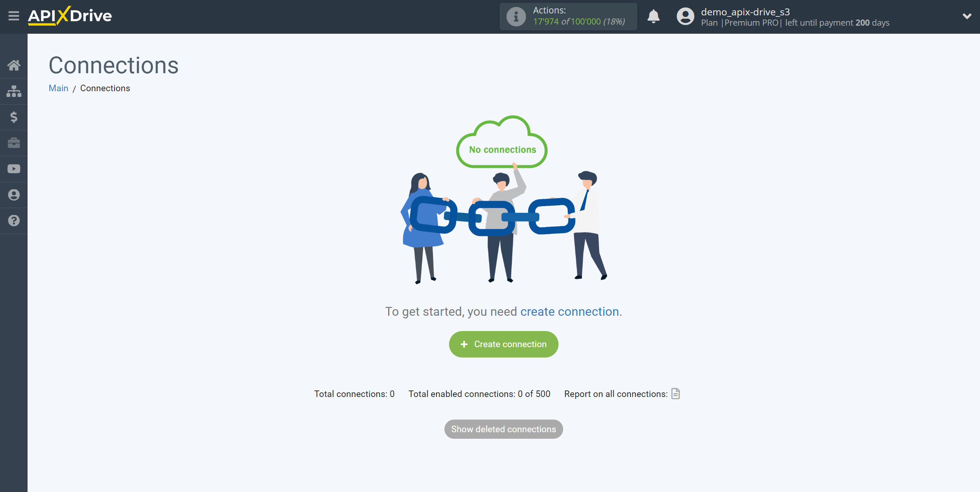The width and height of the screenshot is (980, 492).
Task: Click the Connections/sitemap icon in sidebar
Action: (x=14, y=90)
